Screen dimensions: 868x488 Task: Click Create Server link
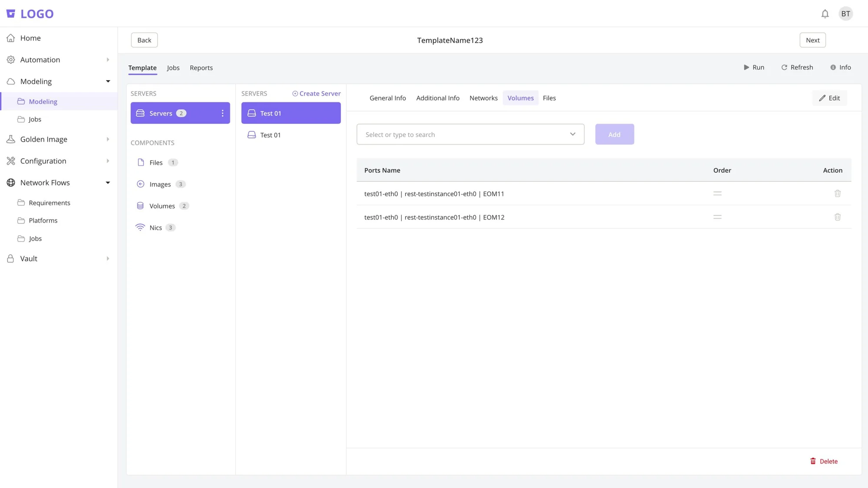coord(316,94)
